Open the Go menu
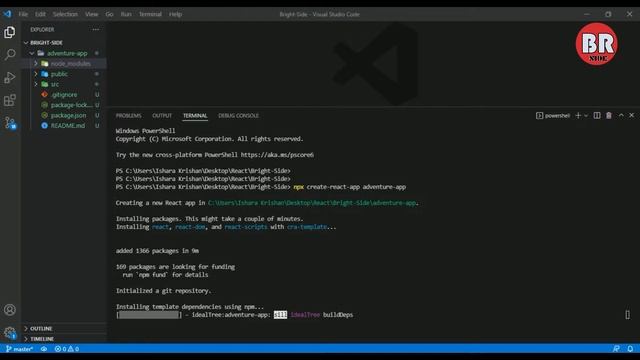Image resolution: width=640 pixels, height=360 pixels. (109, 14)
